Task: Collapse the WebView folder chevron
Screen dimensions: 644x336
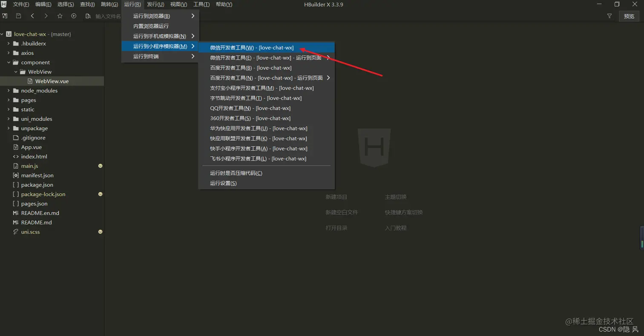Action: tap(16, 71)
